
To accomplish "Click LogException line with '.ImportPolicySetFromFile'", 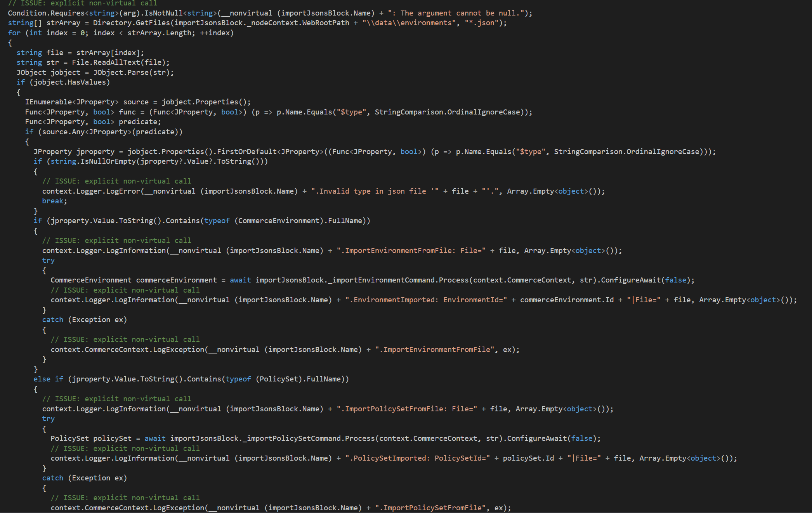I will click(281, 508).
